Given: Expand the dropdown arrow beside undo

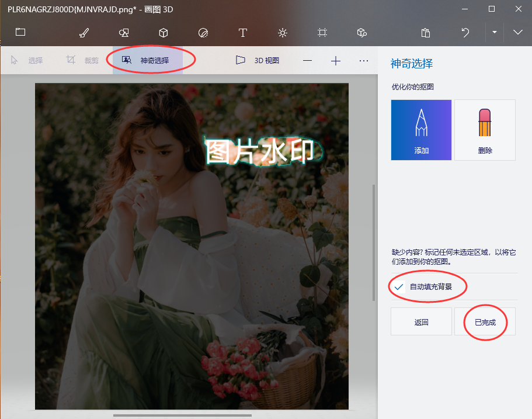Looking at the screenshot, I should coord(495,33).
